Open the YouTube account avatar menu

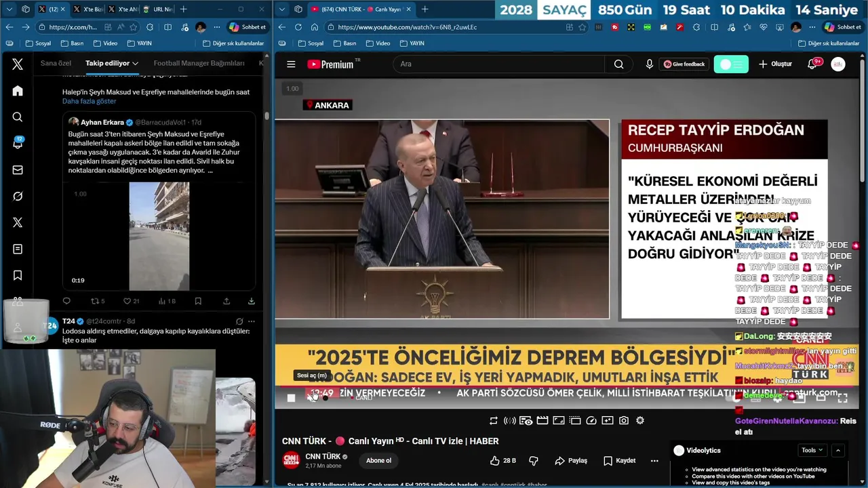click(838, 64)
